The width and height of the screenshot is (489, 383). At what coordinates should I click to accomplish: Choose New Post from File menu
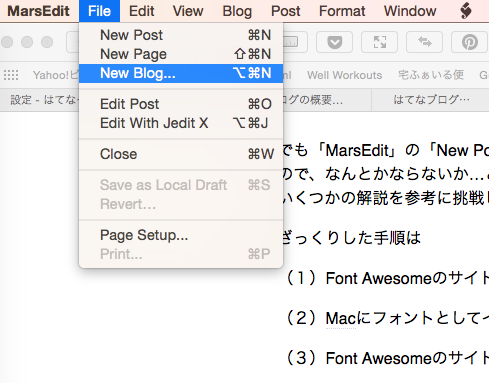[x=181, y=35]
